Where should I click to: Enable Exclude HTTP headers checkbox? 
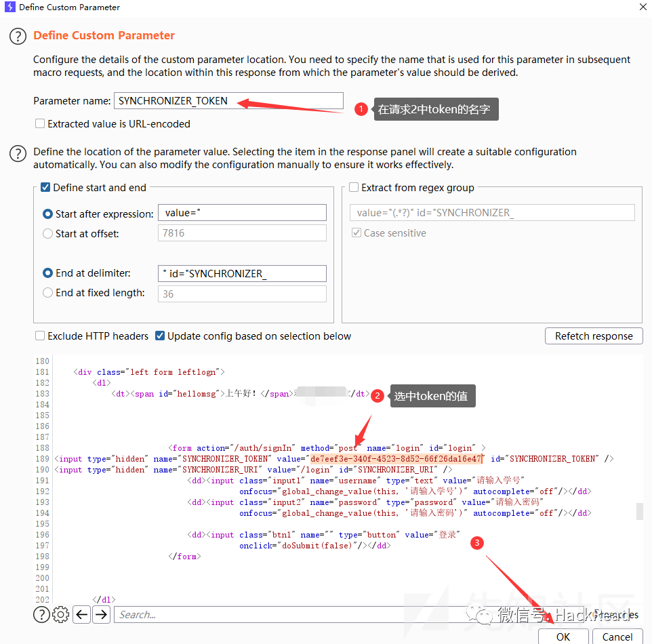[40, 336]
